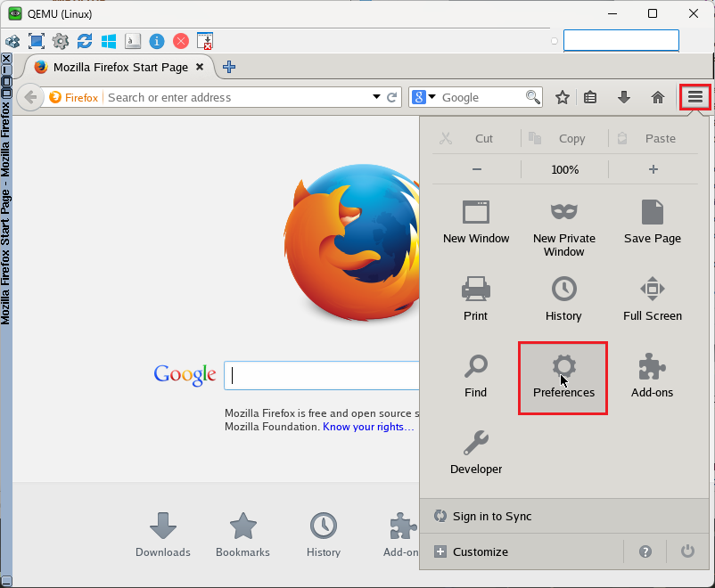Click the QEMU refresh arrows icon
Viewport: 715px width, 588px height.
tap(85, 41)
